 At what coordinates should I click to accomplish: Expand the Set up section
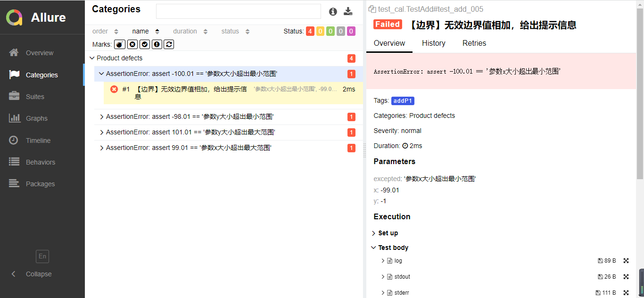coord(373,233)
